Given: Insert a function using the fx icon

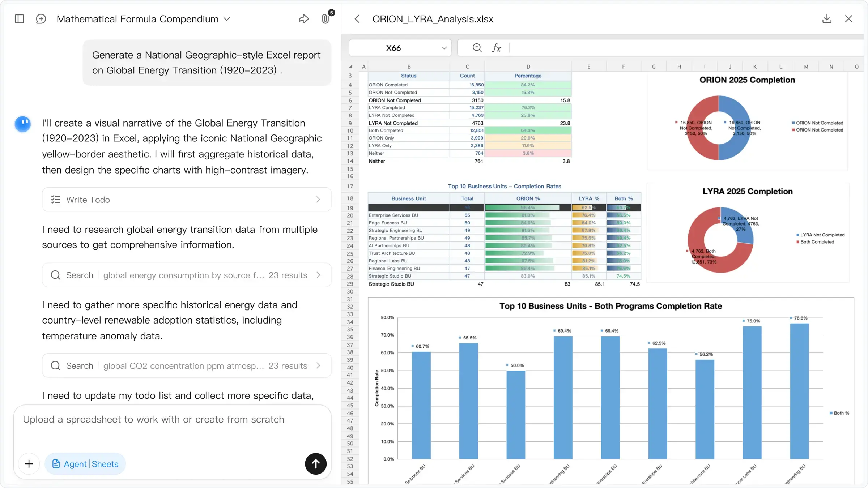Looking at the screenshot, I should (x=496, y=47).
